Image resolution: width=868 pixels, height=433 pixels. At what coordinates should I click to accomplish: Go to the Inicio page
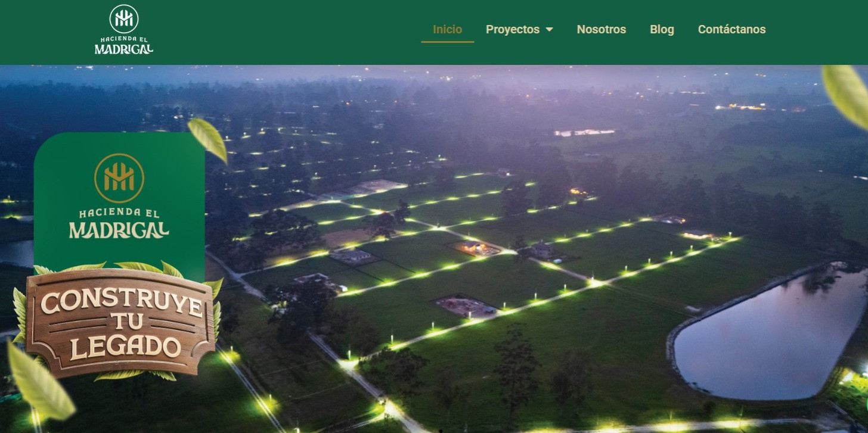tap(448, 29)
